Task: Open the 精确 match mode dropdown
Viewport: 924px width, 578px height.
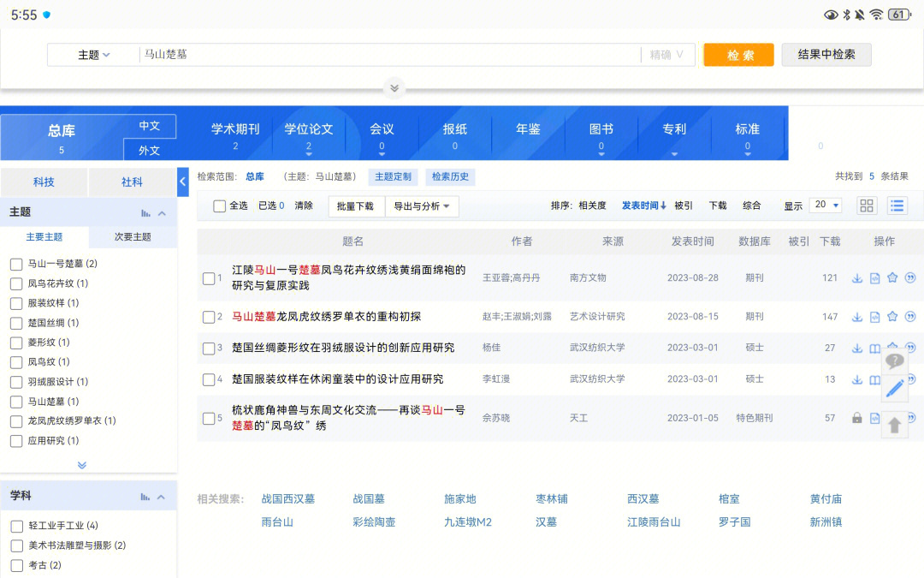Action: click(666, 55)
